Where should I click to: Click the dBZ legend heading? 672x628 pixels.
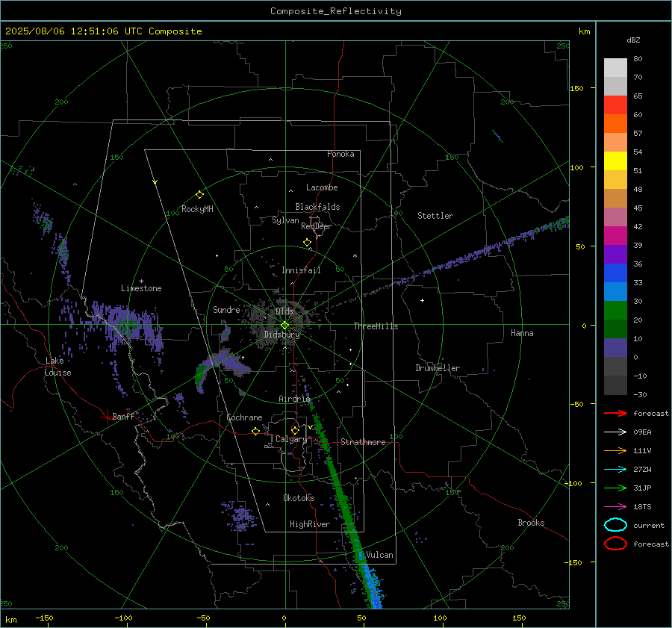click(633, 40)
